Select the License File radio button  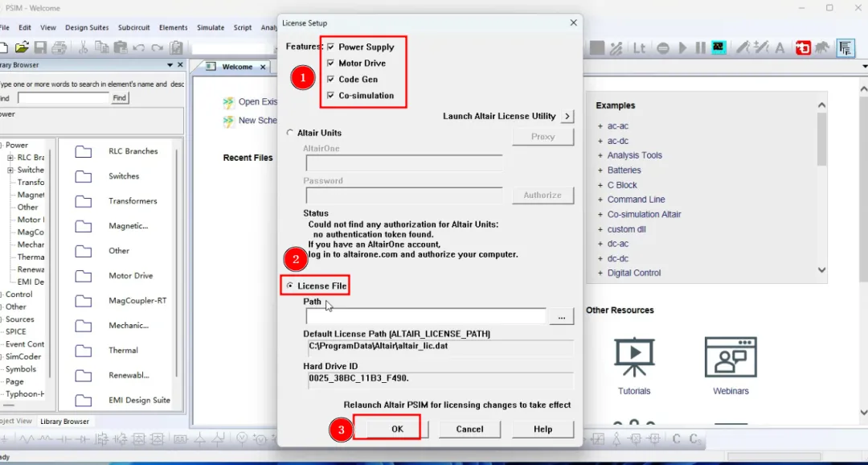pos(290,286)
